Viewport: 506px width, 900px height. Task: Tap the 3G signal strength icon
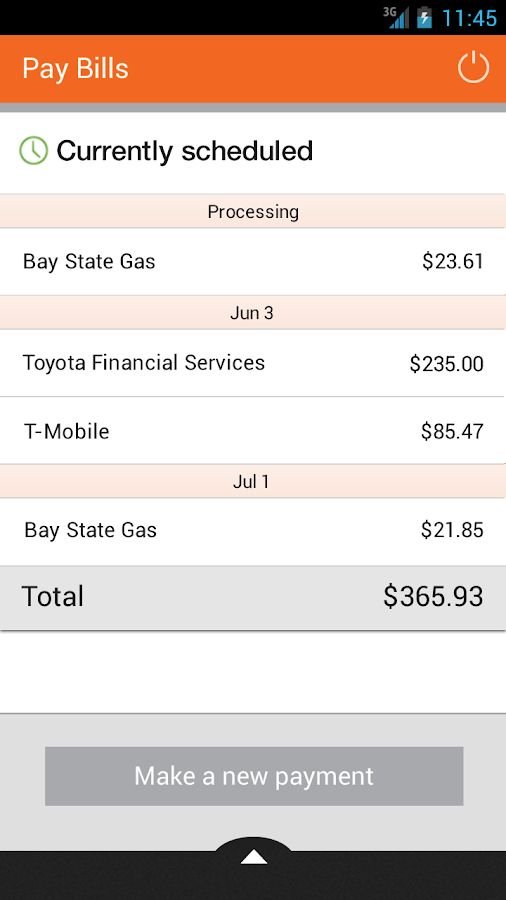point(395,17)
